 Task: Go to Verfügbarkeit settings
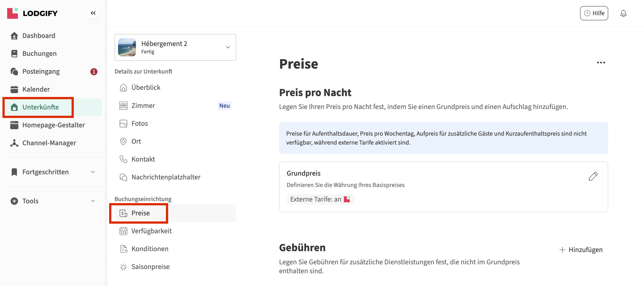(151, 231)
